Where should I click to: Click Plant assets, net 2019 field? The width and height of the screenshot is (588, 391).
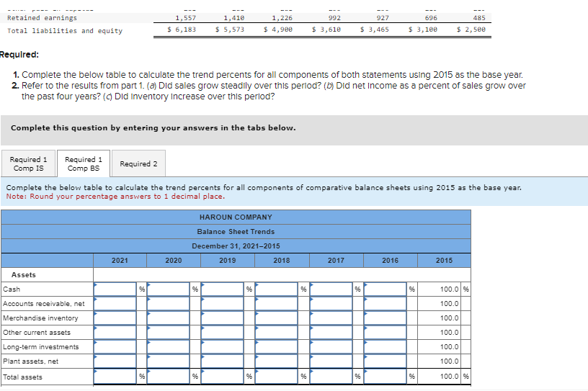pos(223,361)
